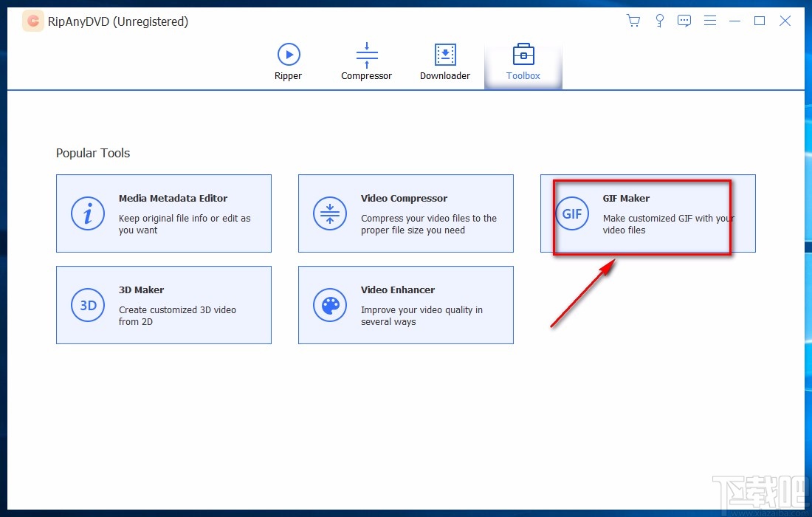Go to the Downloader tab
Image resolution: width=812 pixels, height=517 pixels.
[445, 62]
